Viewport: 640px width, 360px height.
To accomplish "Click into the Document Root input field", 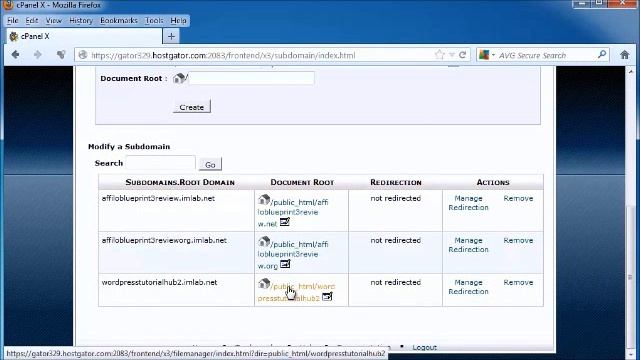I will pos(251,78).
